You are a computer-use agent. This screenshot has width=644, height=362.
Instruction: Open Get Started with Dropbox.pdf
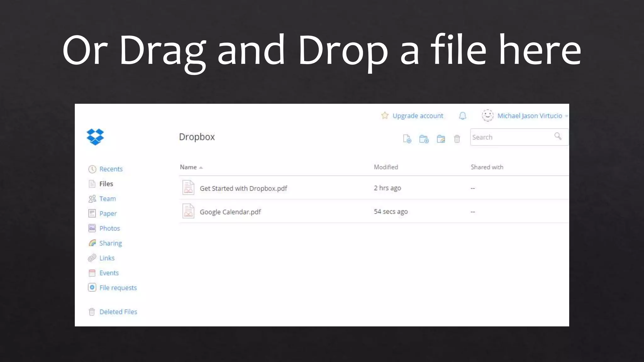(x=243, y=188)
